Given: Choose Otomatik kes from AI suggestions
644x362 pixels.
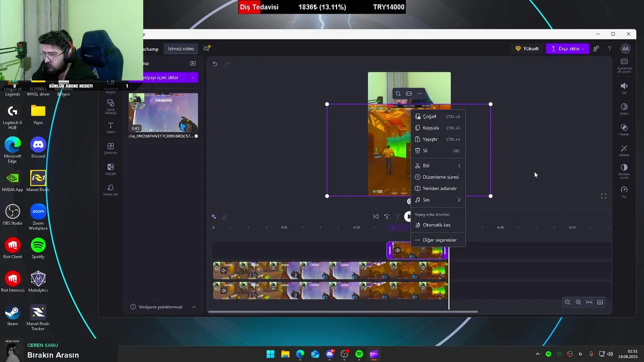Looking at the screenshot, I should (x=438, y=225).
